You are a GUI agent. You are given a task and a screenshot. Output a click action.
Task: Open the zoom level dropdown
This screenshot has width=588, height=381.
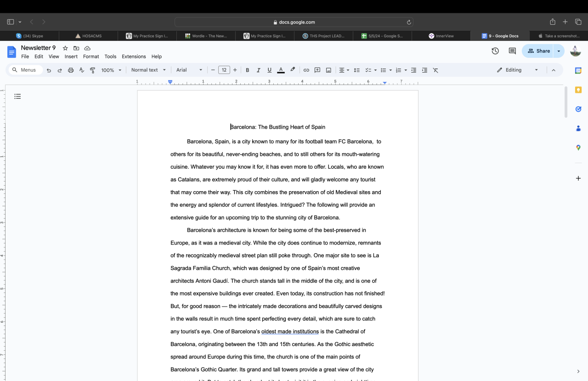coord(112,70)
